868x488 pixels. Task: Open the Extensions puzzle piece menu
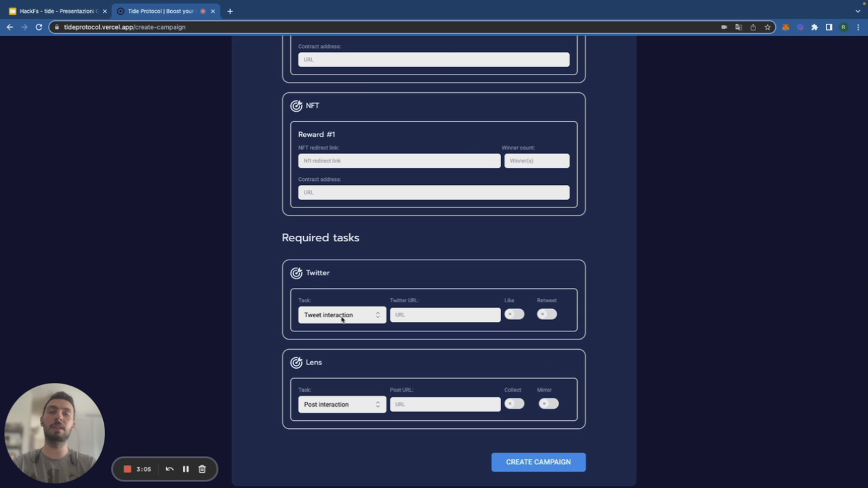814,27
